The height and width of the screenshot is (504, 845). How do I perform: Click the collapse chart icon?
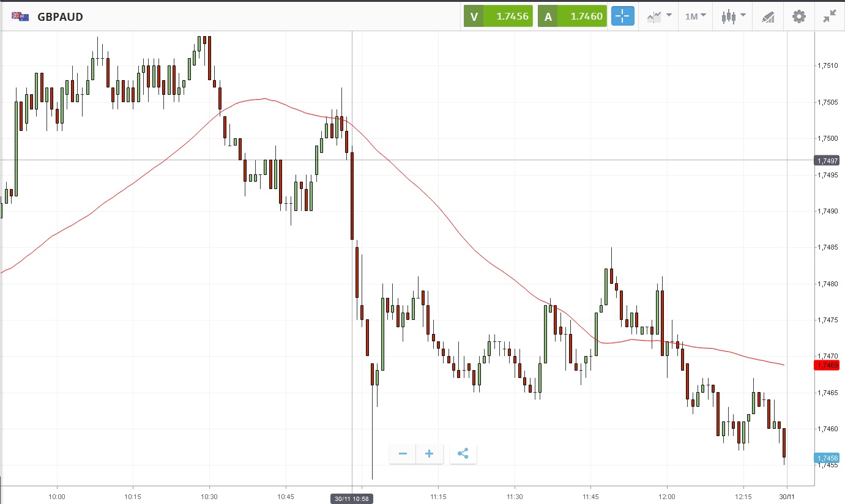click(x=829, y=17)
